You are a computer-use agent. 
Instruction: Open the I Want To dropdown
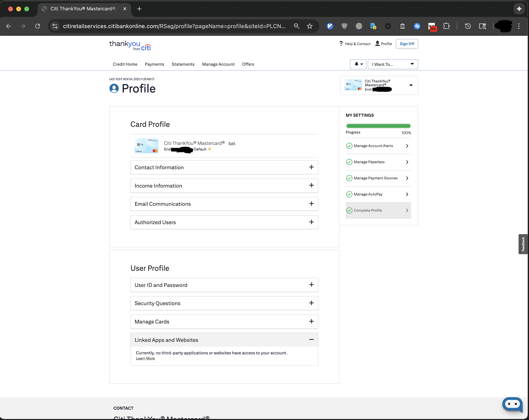tap(393, 64)
